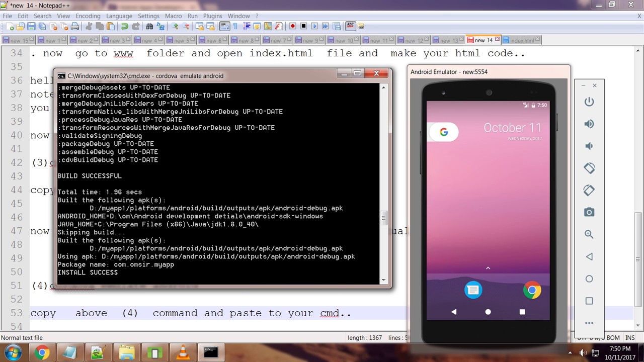Screen dimensions: 644x362
Task: Switch to the index.html tab
Action: (522, 40)
